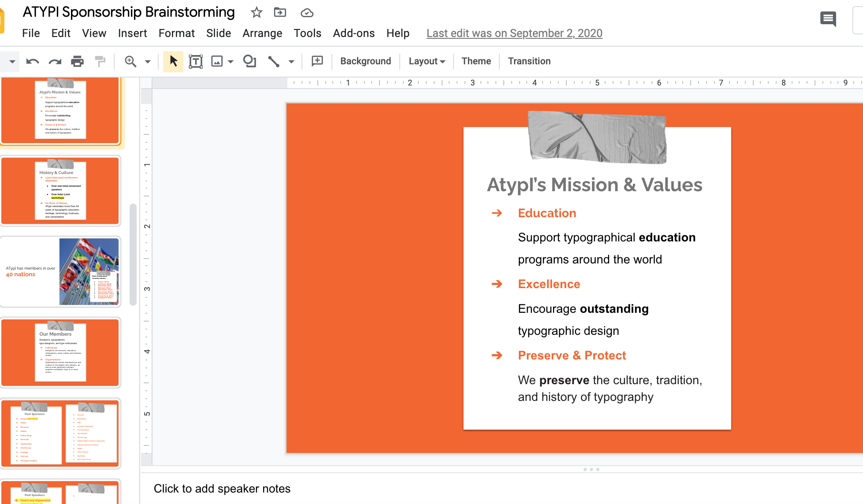Screen dimensions: 863x504
Task: Select the Text box tool
Action: (x=195, y=61)
